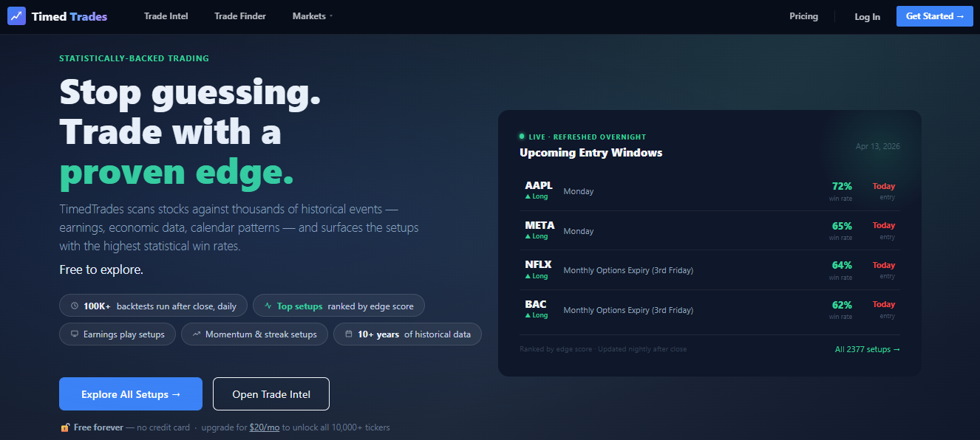The image size is (980, 440).
Task: Click the 100K+ backtests chip
Action: point(154,306)
